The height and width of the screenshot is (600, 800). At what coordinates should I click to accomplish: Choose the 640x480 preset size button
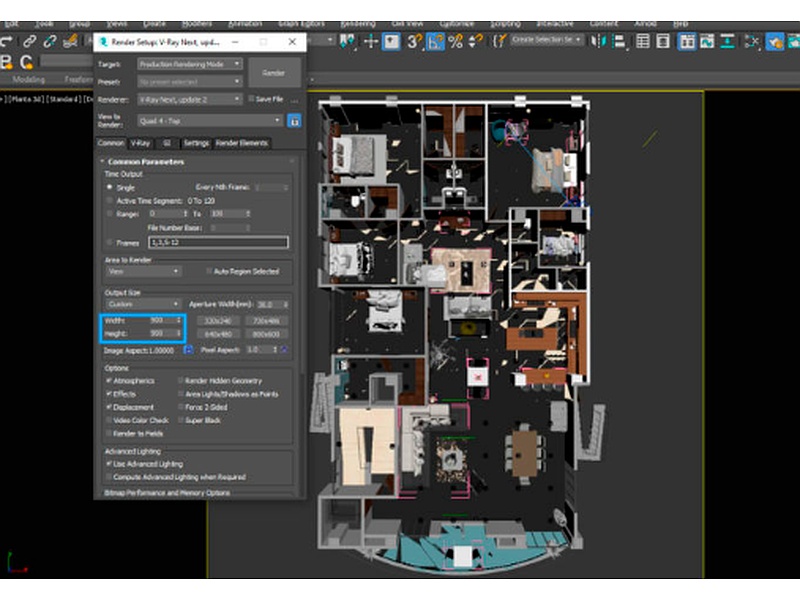(218, 334)
